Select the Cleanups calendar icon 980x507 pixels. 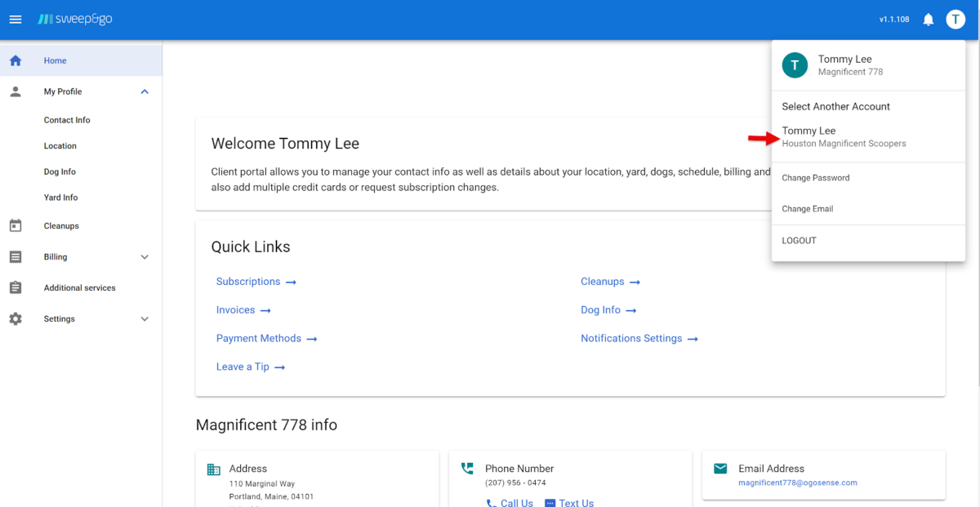click(x=15, y=225)
